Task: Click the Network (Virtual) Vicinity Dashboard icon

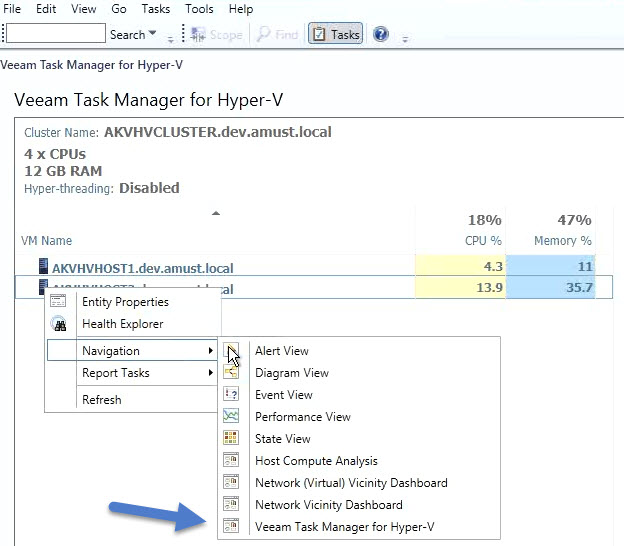Action: 231,482
